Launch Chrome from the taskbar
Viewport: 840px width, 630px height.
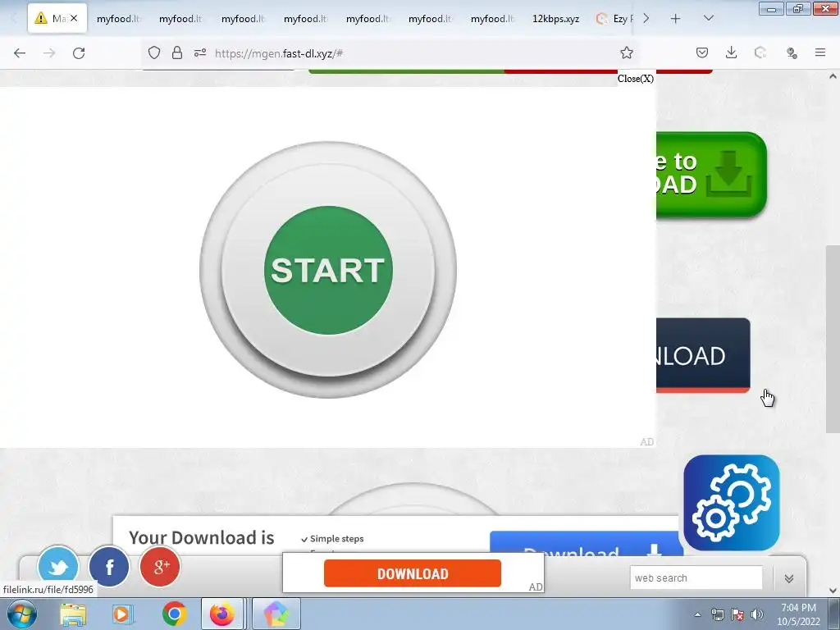174,614
